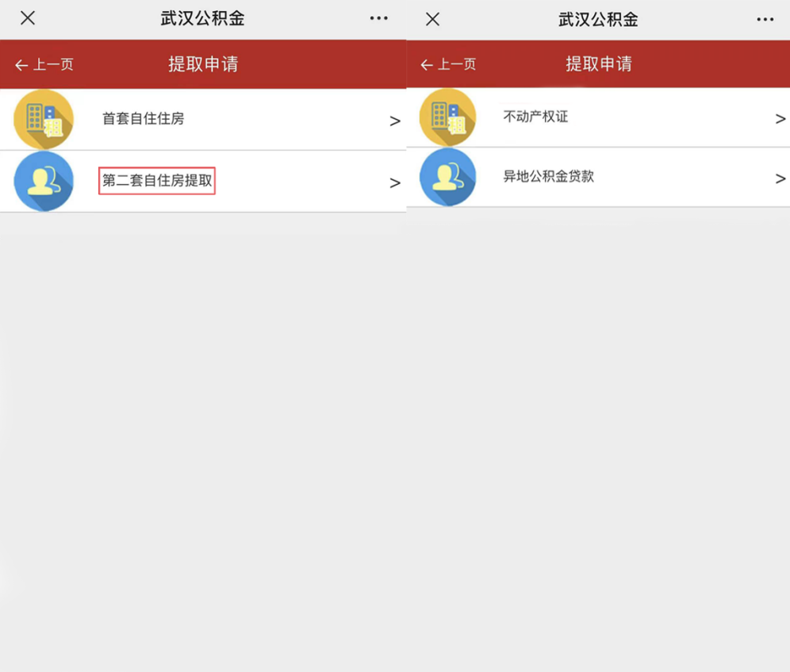Click the 提取申请 header above 首套自住住房
The image size is (790, 672).
(x=203, y=64)
